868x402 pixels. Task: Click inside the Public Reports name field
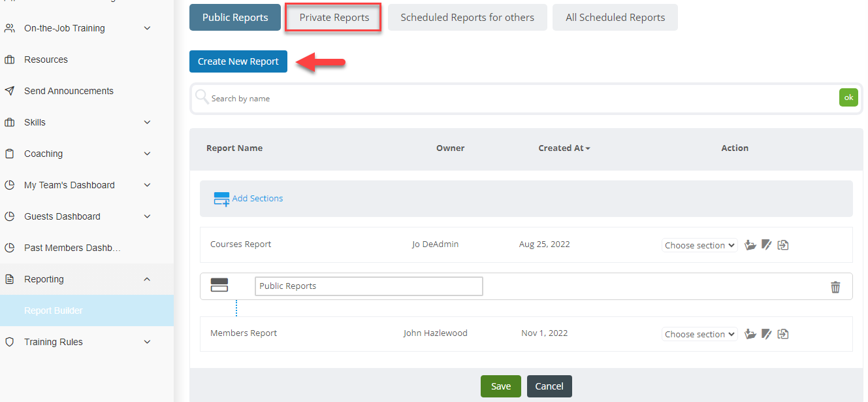coord(368,286)
